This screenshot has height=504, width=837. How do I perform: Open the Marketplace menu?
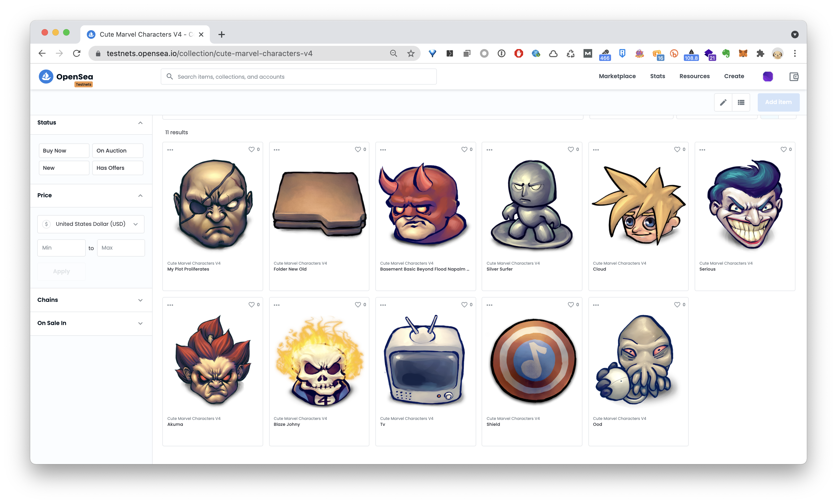coord(617,76)
